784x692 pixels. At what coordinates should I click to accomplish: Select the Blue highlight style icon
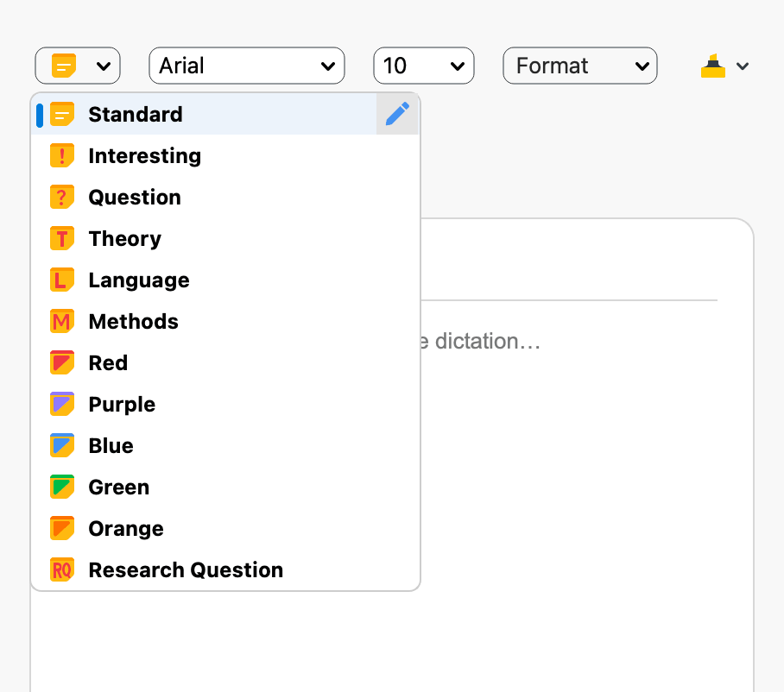[x=61, y=445]
